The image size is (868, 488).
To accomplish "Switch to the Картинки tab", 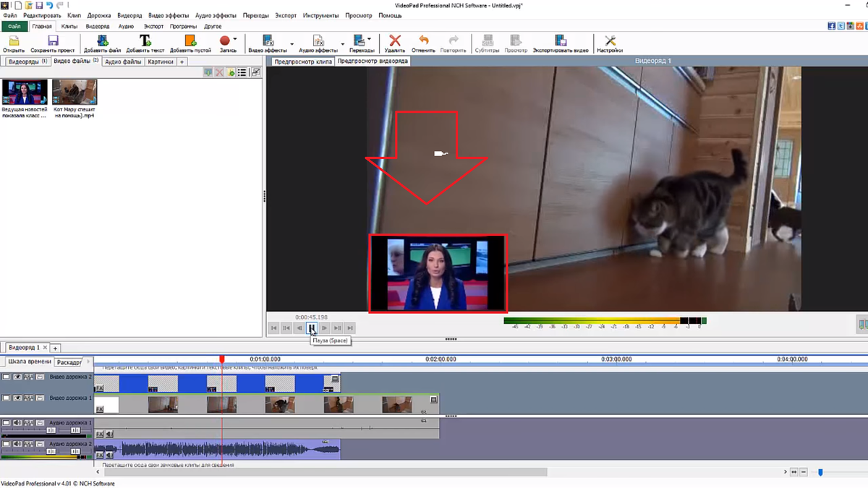I will pyautogui.click(x=161, y=62).
